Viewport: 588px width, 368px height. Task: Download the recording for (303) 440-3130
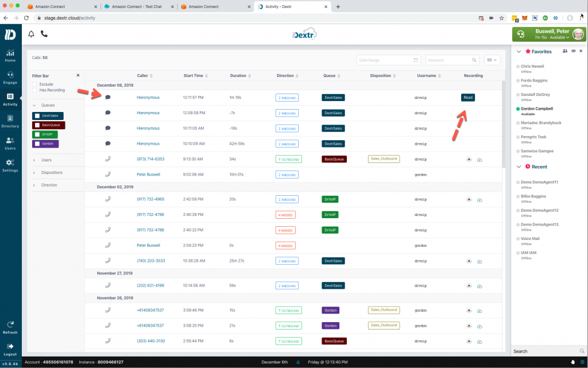pos(479,342)
